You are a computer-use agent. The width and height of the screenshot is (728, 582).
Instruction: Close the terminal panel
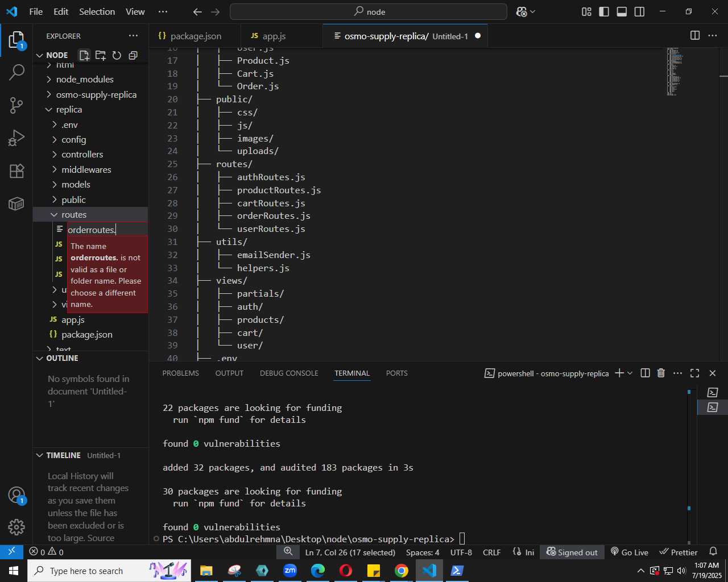(713, 373)
